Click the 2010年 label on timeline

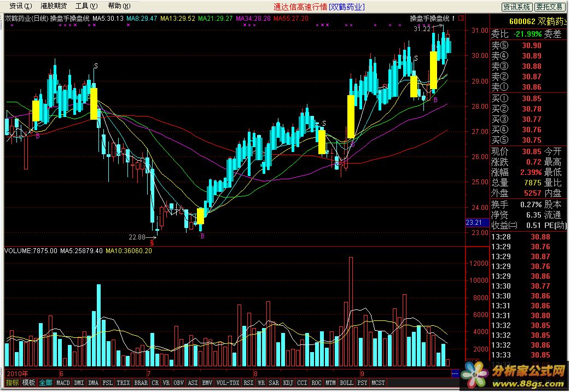[x=17, y=373]
